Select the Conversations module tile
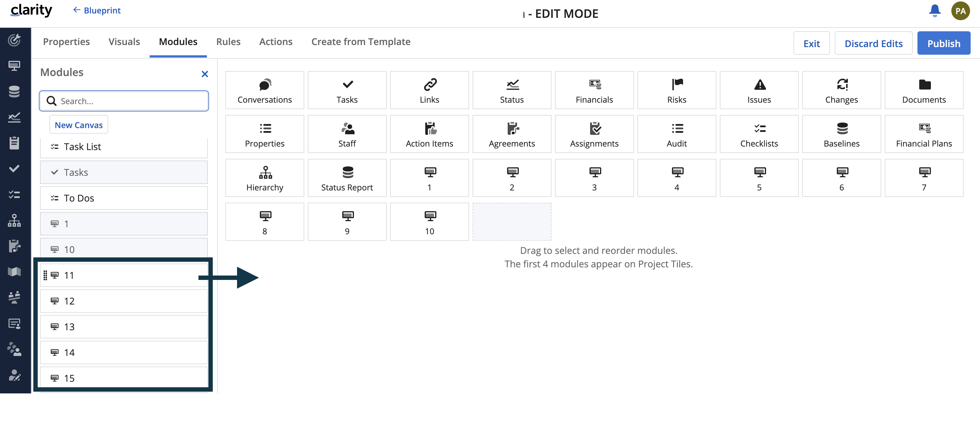The height and width of the screenshot is (425, 980). tap(265, 90)
